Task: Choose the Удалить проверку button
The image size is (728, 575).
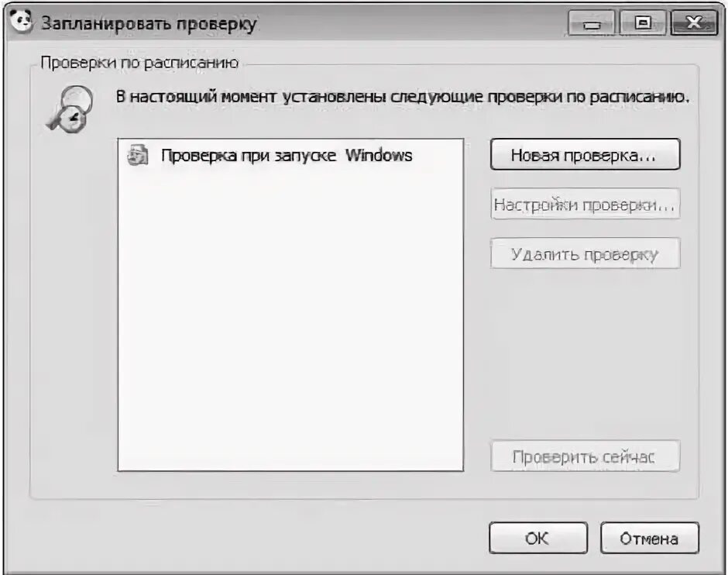Action: (585, 253)
